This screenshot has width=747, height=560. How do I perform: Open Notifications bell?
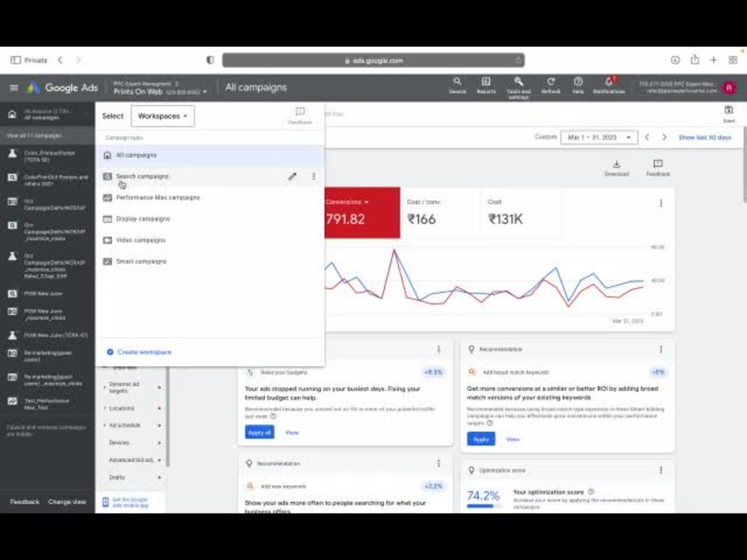pyautogui.click(x=609, y=86)
